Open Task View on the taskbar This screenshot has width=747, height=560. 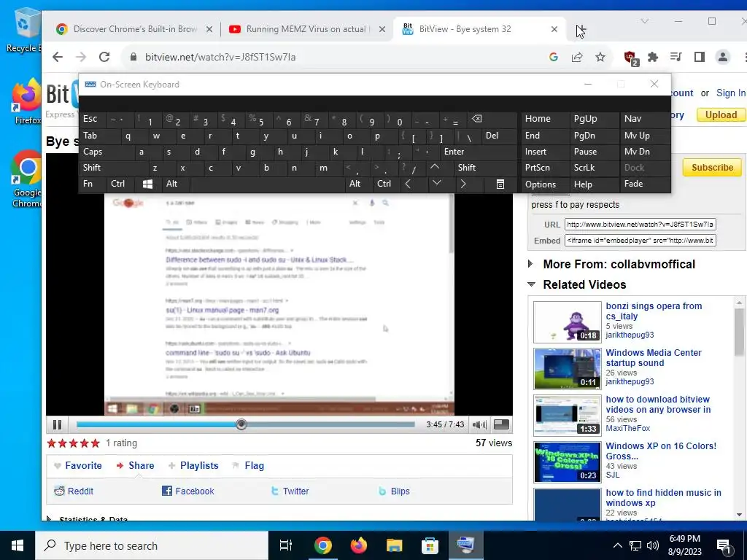286,545
